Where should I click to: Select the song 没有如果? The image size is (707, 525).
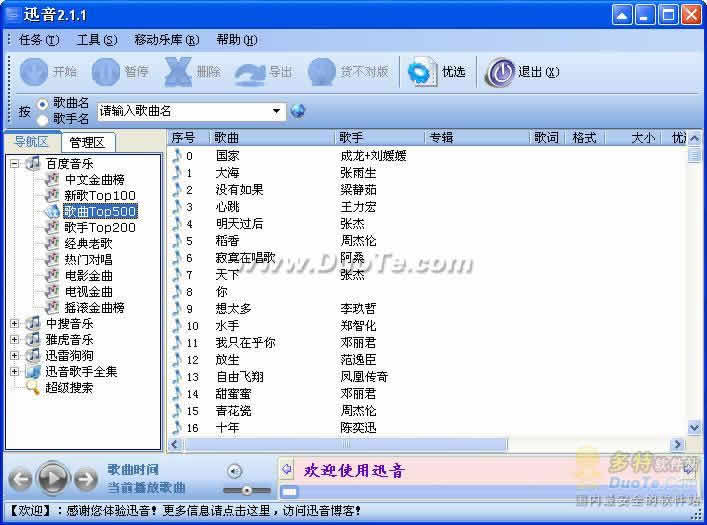[239, 189]
